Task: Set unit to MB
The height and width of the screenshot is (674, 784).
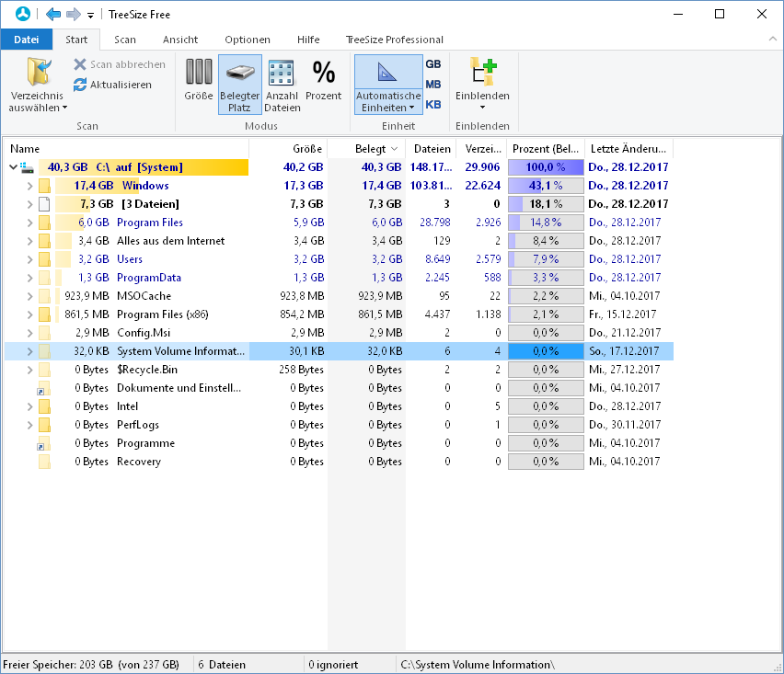Action: 433,85
